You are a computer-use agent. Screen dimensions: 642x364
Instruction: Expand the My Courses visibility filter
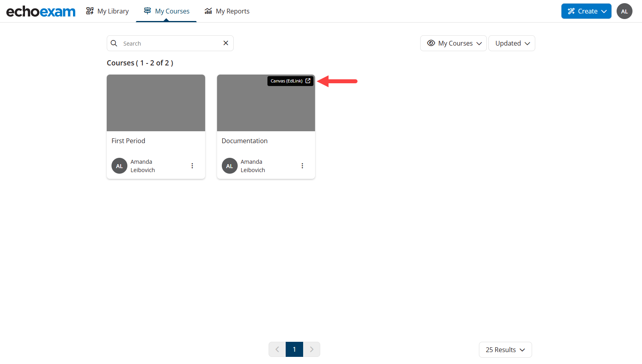coord(453,43)
